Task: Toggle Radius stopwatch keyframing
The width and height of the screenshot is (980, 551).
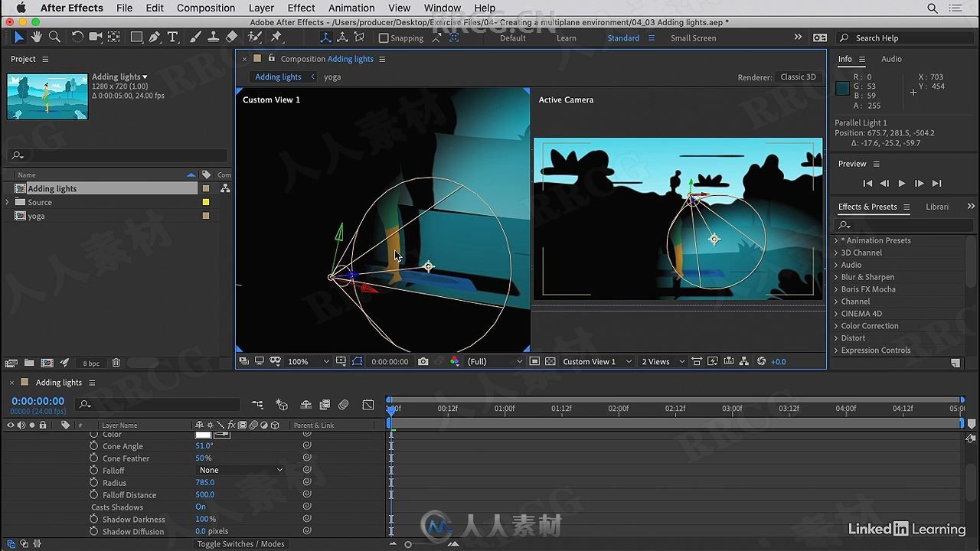Action: click(x=93, y=483)
